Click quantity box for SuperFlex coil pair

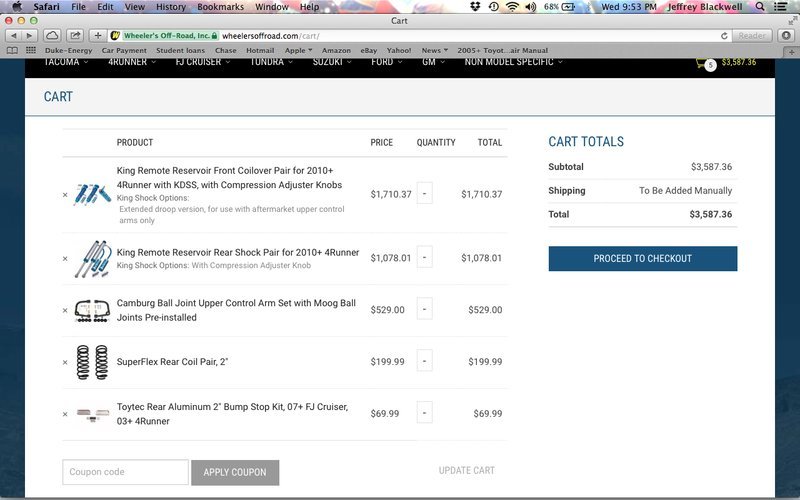click(424, 361)
